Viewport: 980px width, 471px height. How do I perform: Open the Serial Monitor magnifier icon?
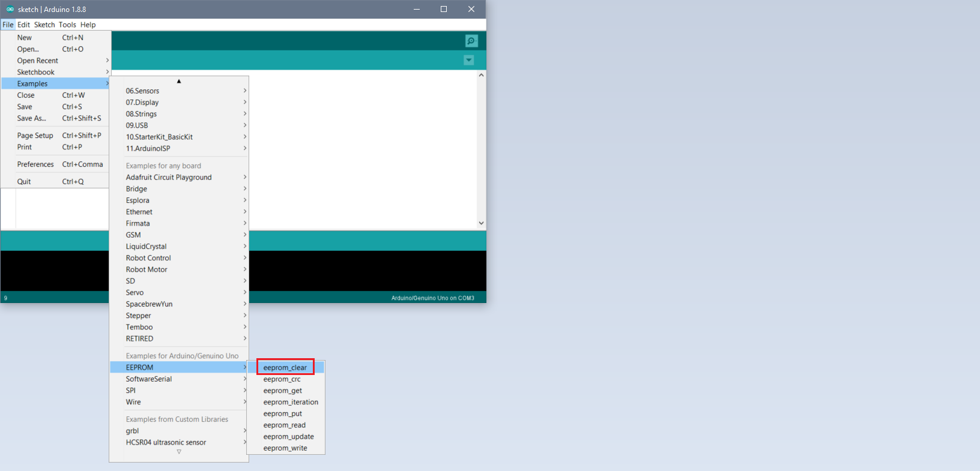click(x=471, y=41)
